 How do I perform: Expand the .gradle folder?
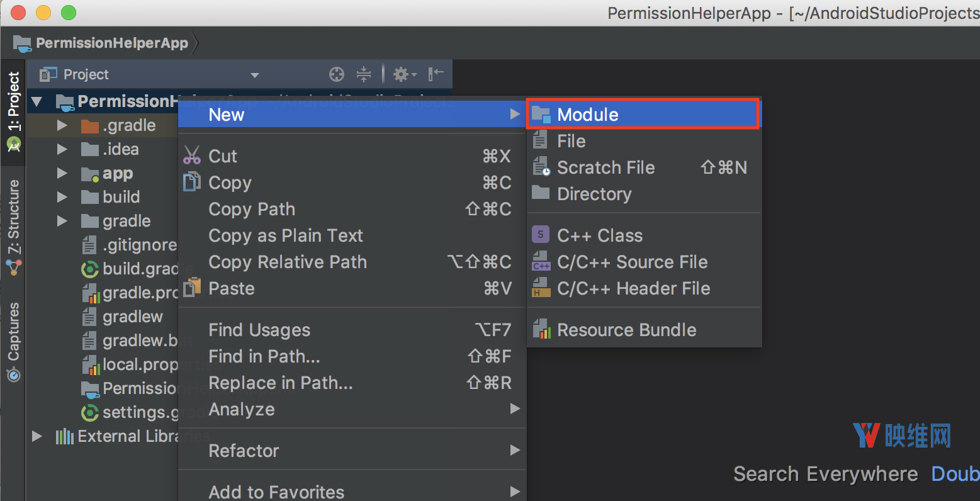[x=62, y=126]
